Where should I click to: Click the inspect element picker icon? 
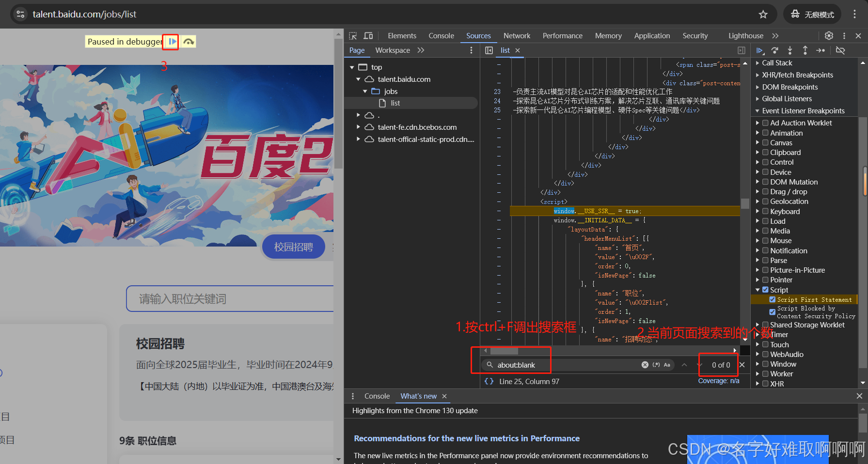(x=353, y=36)
